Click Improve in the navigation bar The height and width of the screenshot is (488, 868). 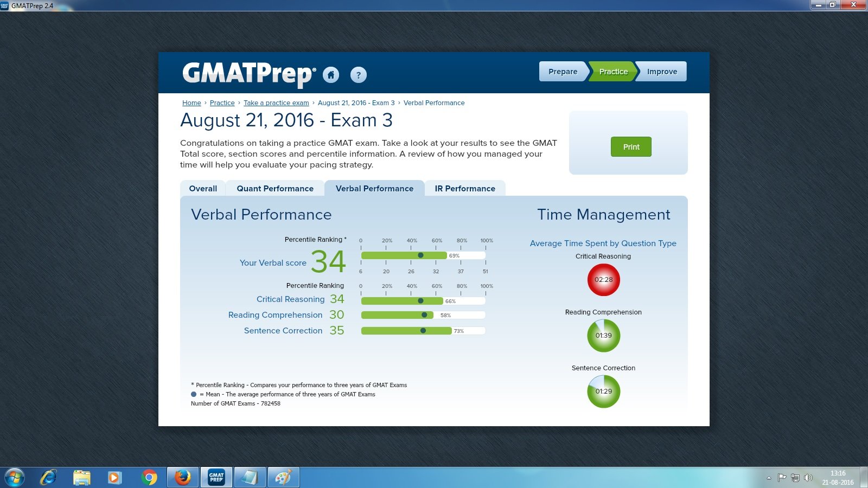(661, 71)
